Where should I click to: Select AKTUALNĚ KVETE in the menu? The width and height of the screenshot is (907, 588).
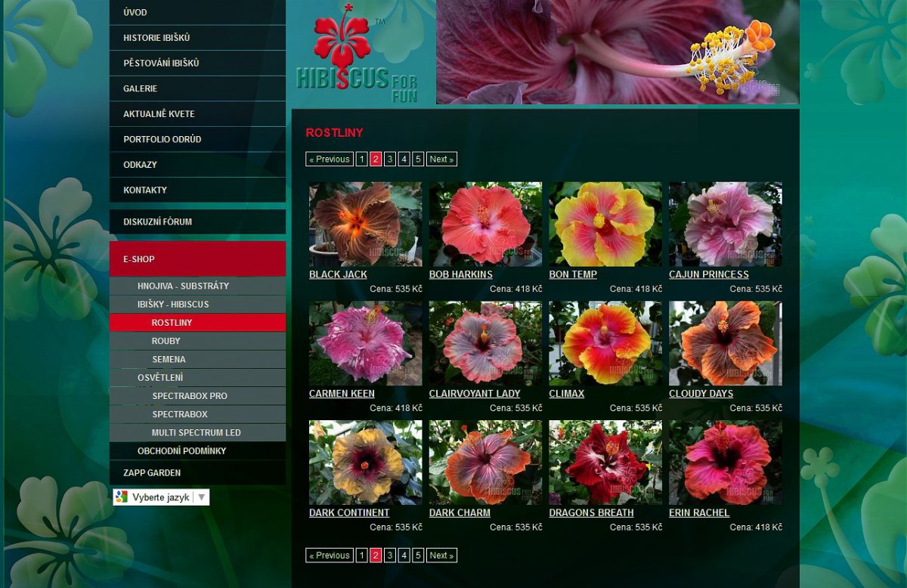point(197,114)
